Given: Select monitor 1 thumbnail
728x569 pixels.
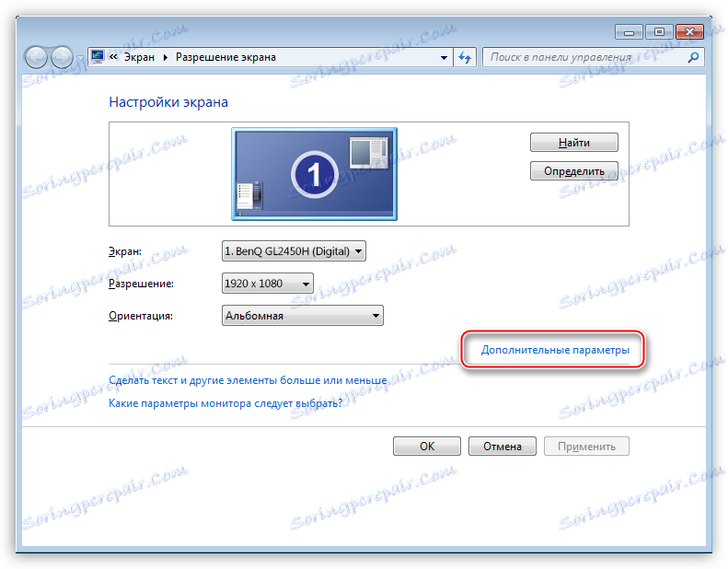Looking at the screenshot, I should point(315,174).
